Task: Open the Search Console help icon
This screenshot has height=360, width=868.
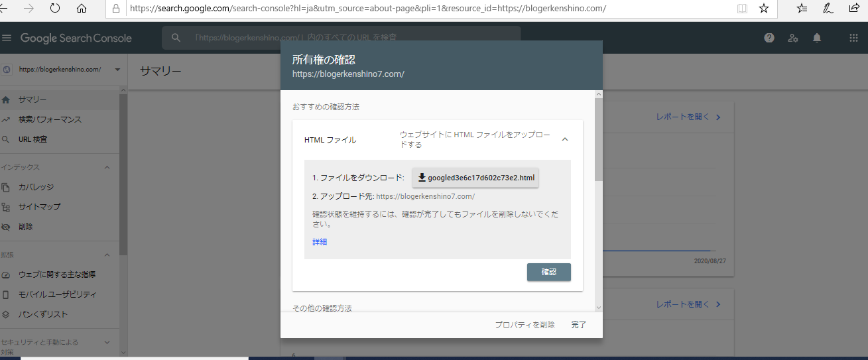Action: 769,38
